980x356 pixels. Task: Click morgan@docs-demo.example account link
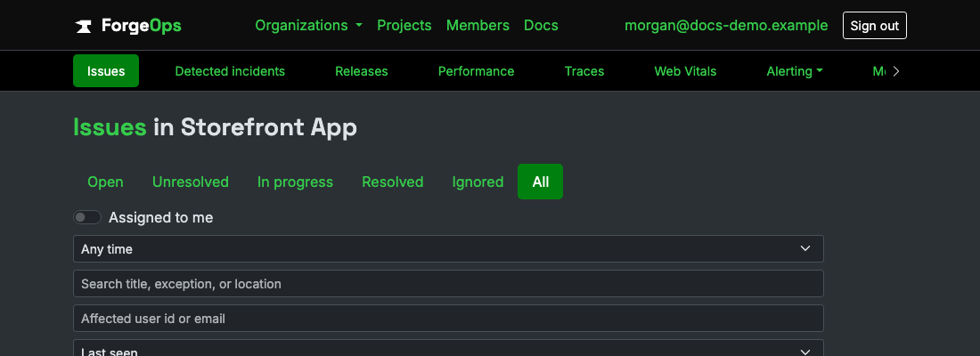click(x=726, y=26)
